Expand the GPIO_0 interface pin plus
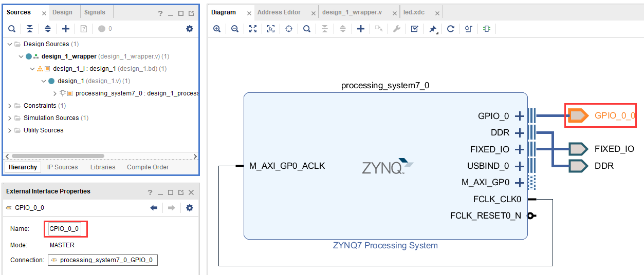The height and width of the screenshot is (275, 644). (x=520, y=116)
